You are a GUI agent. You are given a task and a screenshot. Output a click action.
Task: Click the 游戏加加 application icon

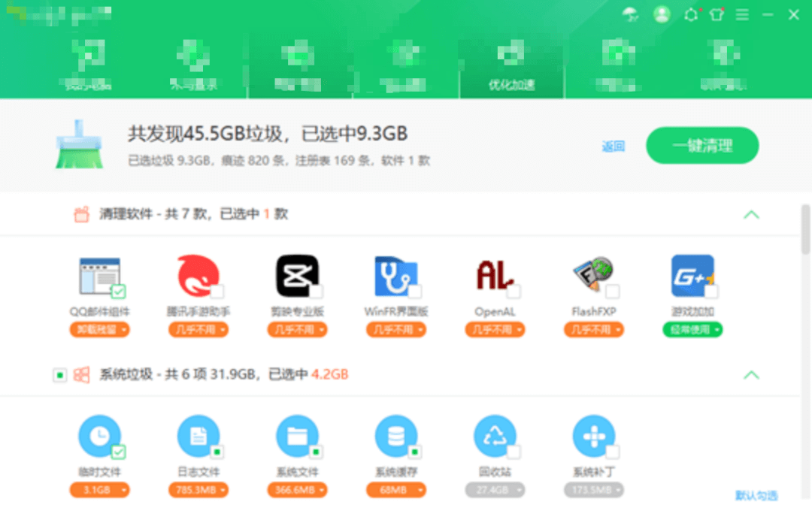click(692, 277)
